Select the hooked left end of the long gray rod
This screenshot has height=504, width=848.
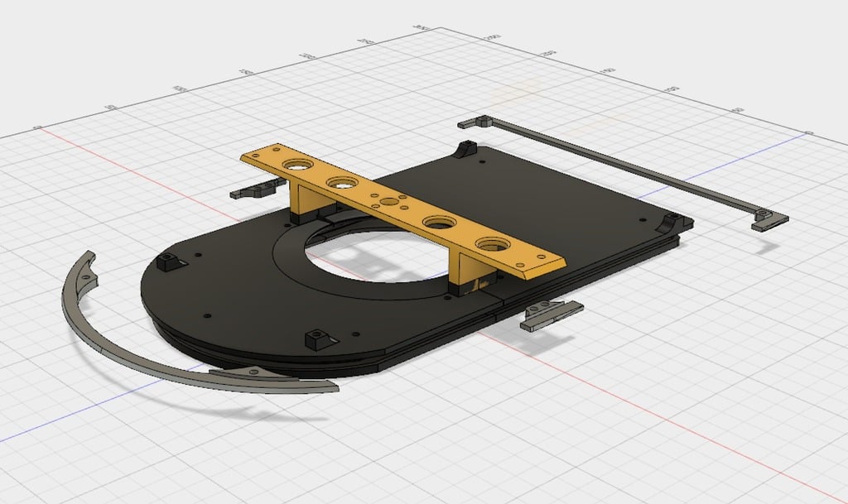point(475,121)
